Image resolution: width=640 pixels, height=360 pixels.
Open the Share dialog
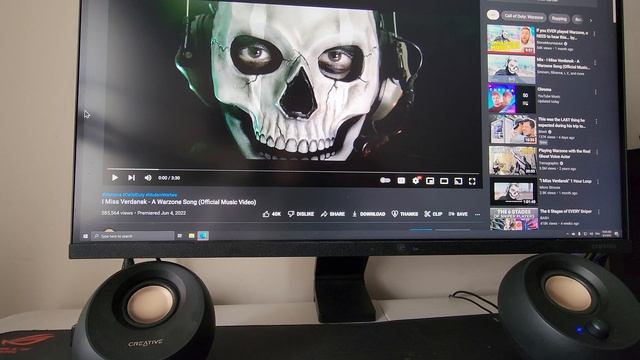coord(333,214)
